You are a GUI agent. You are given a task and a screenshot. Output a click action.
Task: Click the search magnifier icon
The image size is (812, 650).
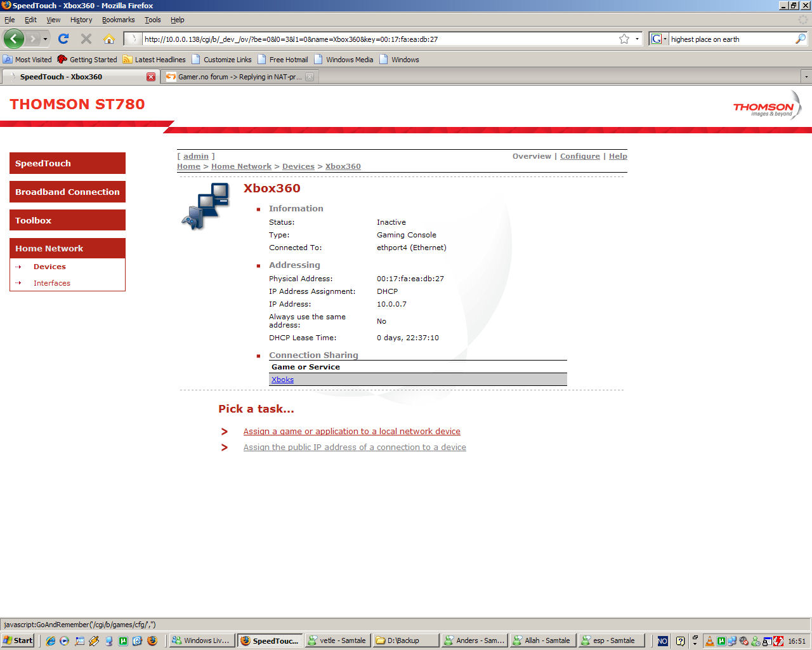pyautogui.click(x=801, y=39)
